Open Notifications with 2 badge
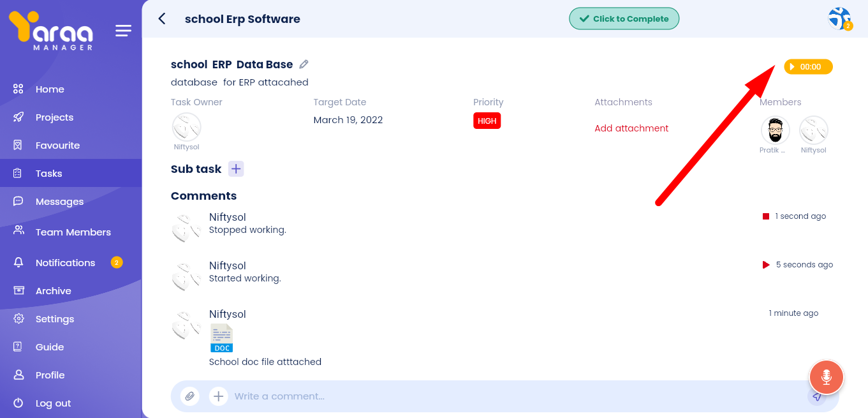 tap(65, 263)
